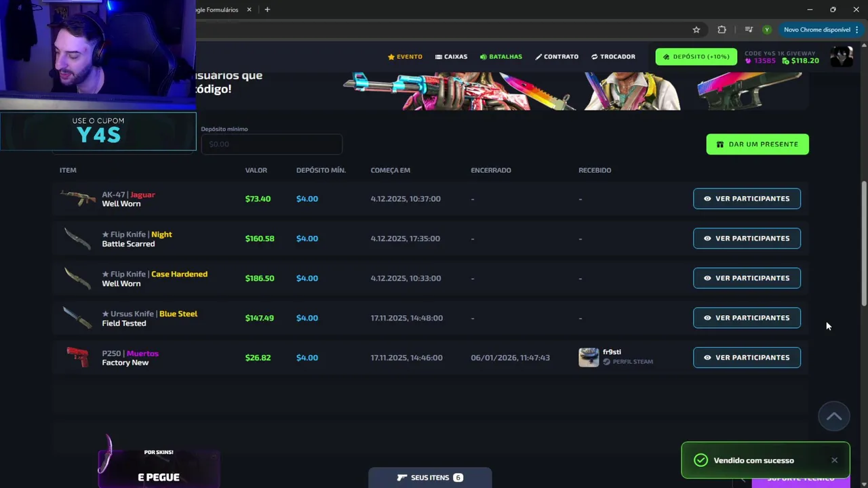Bookmark this page with the star icon
The width and height of the screenshot is (868, 488).
[x=696, y=30]
